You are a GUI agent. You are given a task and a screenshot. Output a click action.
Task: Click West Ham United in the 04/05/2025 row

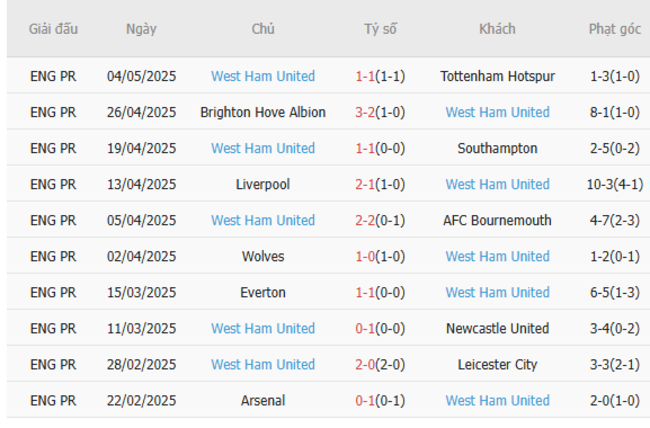click(x=263, y=76)
